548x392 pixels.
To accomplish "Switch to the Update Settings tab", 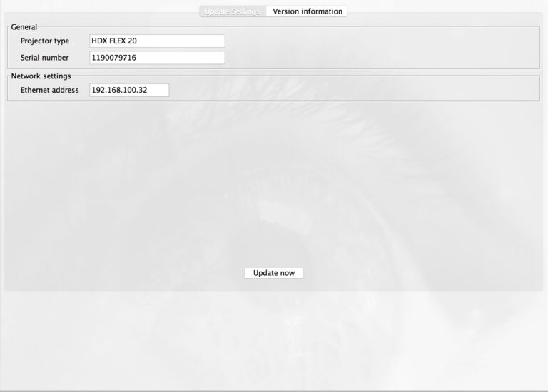I will [233, 11].
